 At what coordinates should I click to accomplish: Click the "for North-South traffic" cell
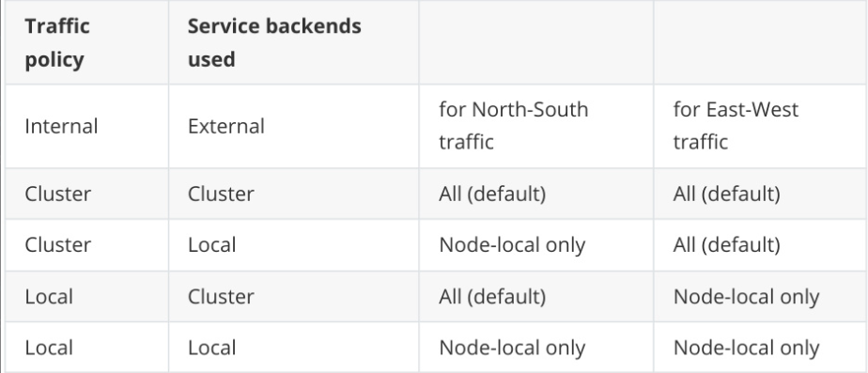click(535, 126)
